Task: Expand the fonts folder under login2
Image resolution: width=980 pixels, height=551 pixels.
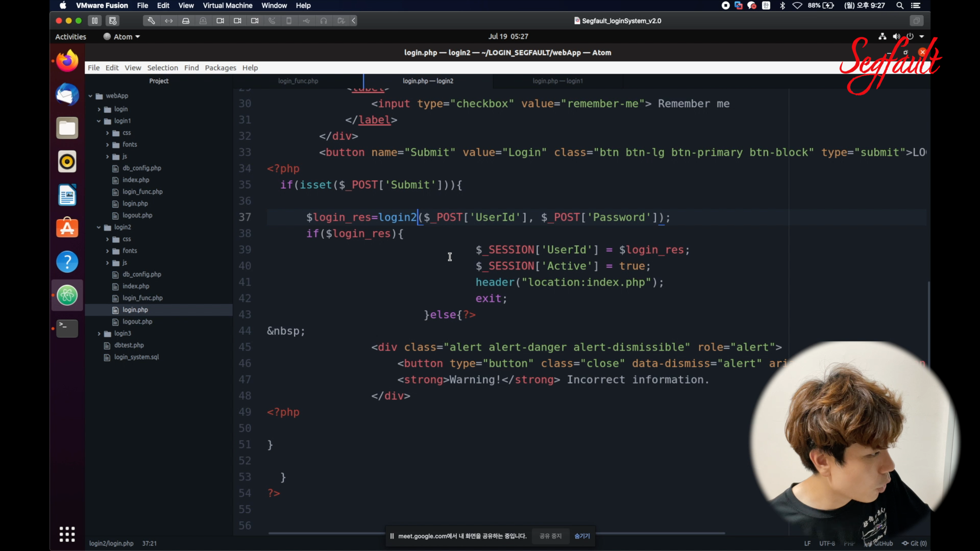Action: [x=107, y=251]
